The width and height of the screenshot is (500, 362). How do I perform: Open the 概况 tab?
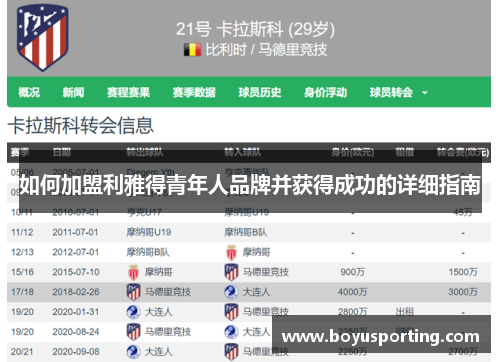(29, 92)
